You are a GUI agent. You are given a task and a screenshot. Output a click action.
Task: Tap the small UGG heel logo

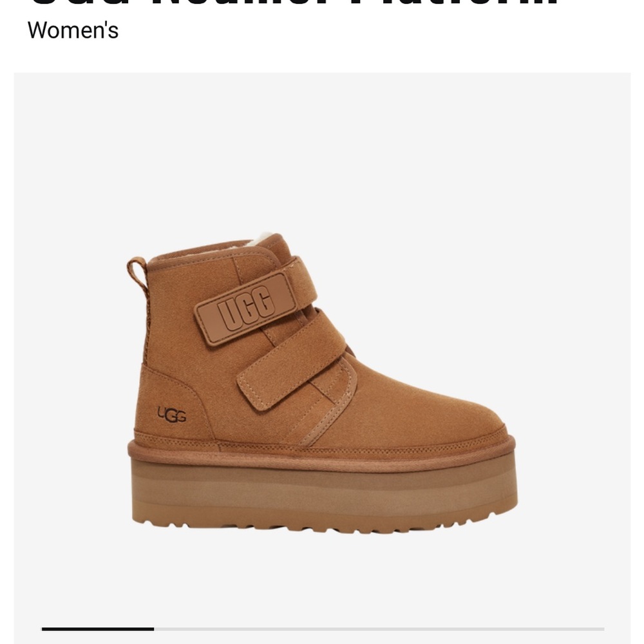pyautogui.click(x=172, y=415)
